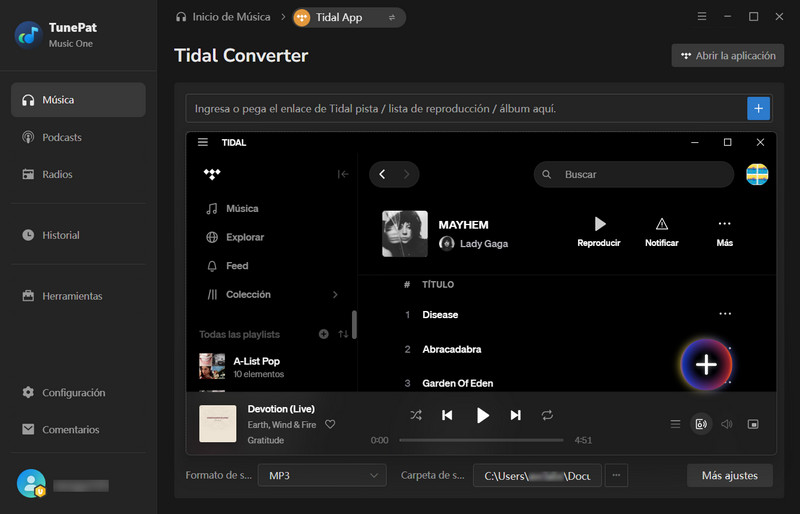Open TIDAL window hamburger menu

pos(203,142)
